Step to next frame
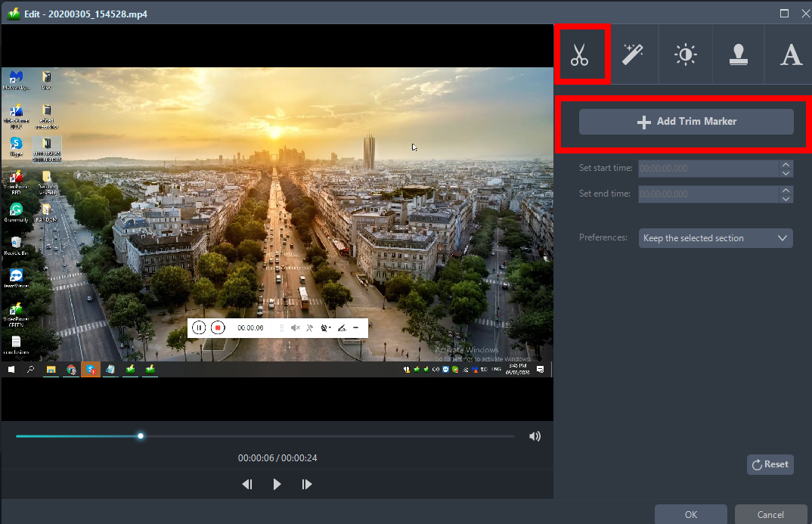Screen dimensions: 812x524 coord(307,484)
